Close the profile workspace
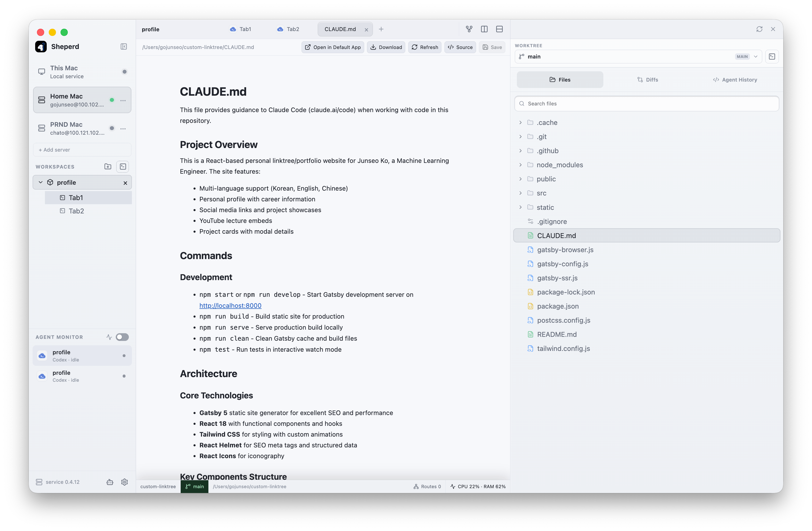 pyautogui.click(x=125, y=183)
